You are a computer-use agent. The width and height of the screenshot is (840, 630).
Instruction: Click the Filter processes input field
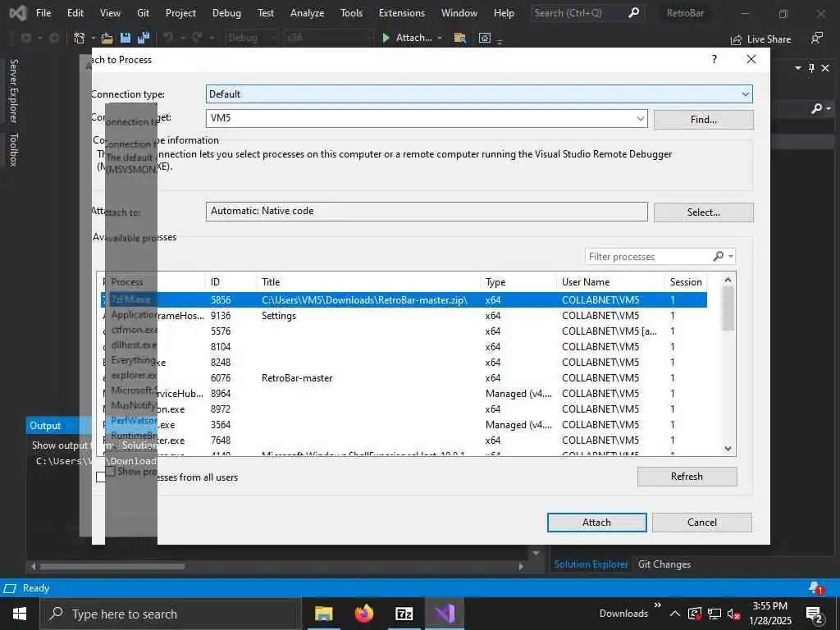click(650, 257)
